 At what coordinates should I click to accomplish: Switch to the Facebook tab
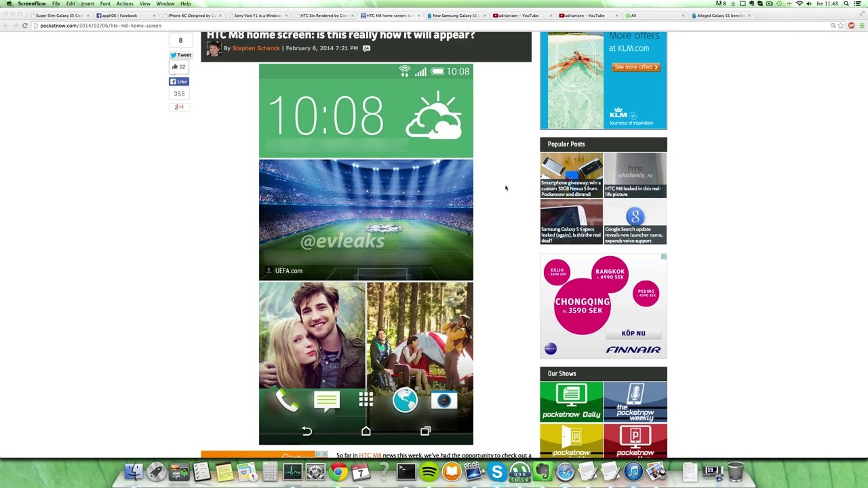(x=125, y=15)
